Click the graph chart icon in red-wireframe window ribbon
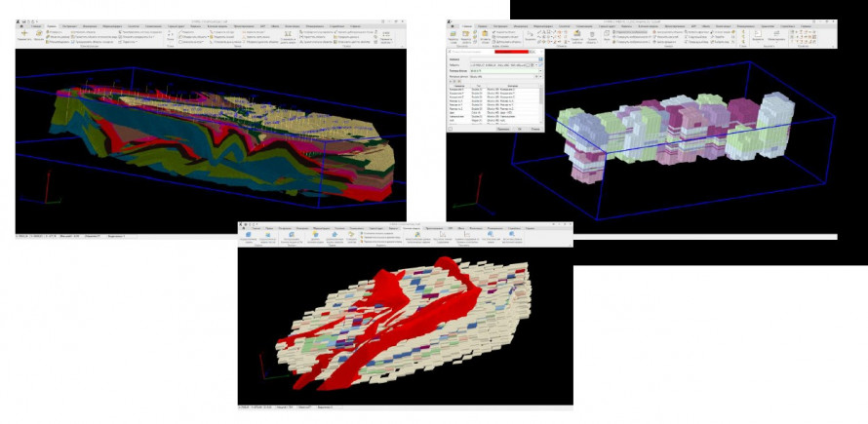This screenshot has width=868, height=424. [x=444, y=235]
